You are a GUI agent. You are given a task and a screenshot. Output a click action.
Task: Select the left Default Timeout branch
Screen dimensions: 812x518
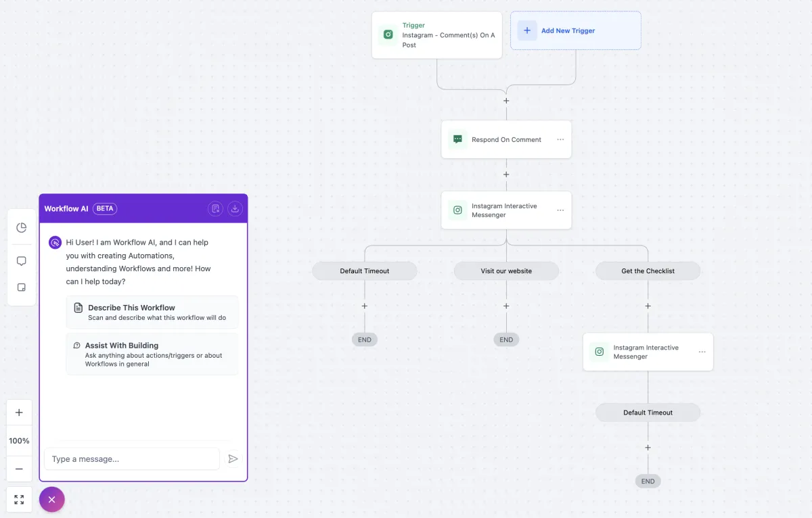[x=365, y=271]
